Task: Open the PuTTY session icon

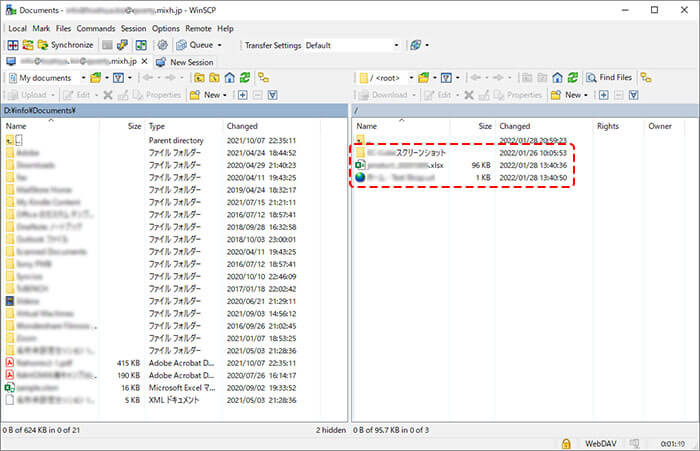Action: pyautogui.click(x=122, y=45)
